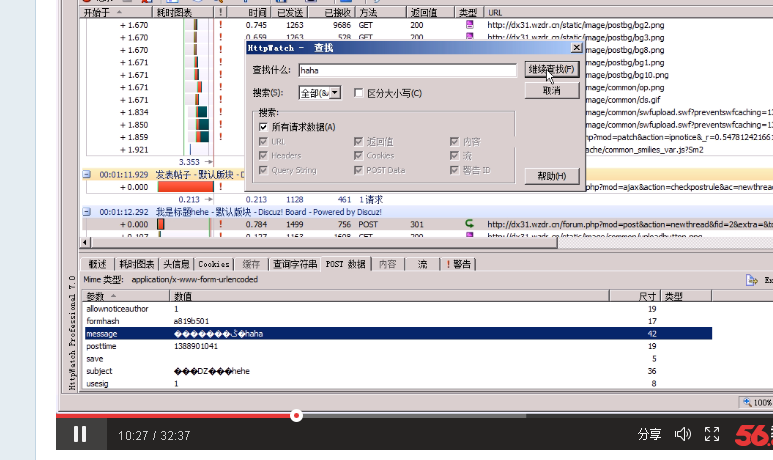Click the 继续查找 find next button

pyautogui.click(x=551, y=69)
